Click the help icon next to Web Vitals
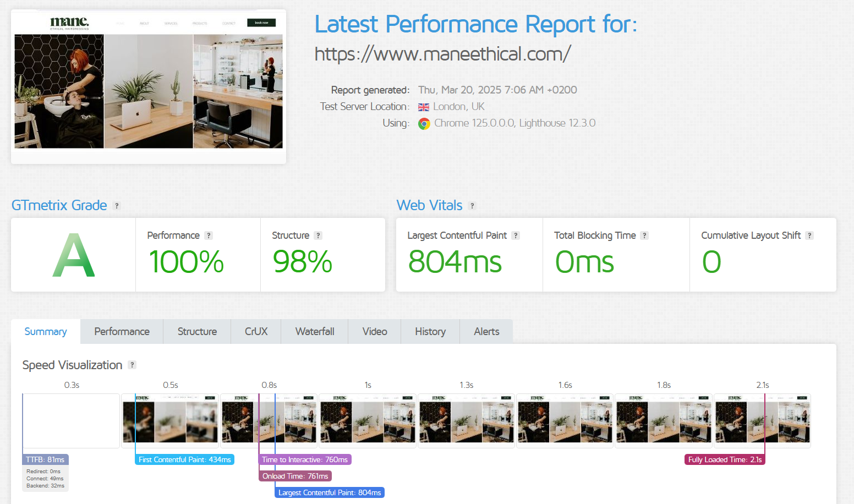The image size is (854, 504). click(472, 206)
